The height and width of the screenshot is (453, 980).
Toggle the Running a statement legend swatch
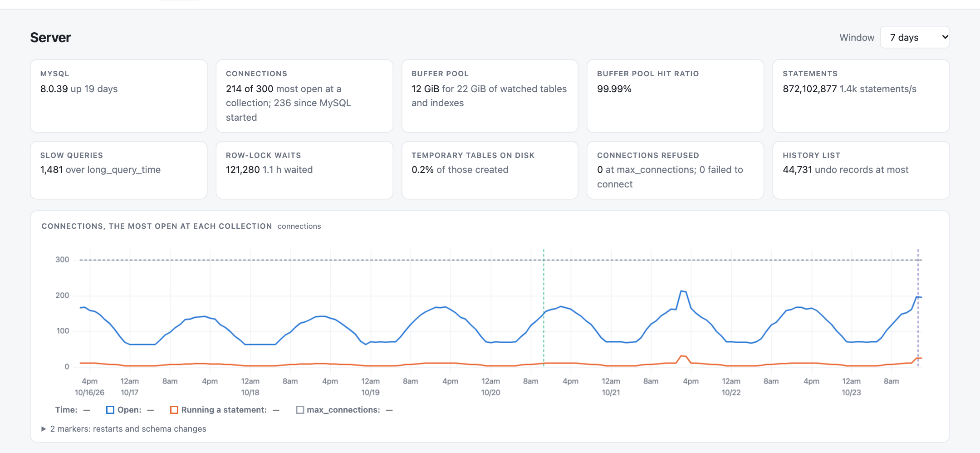click(174, 410)
